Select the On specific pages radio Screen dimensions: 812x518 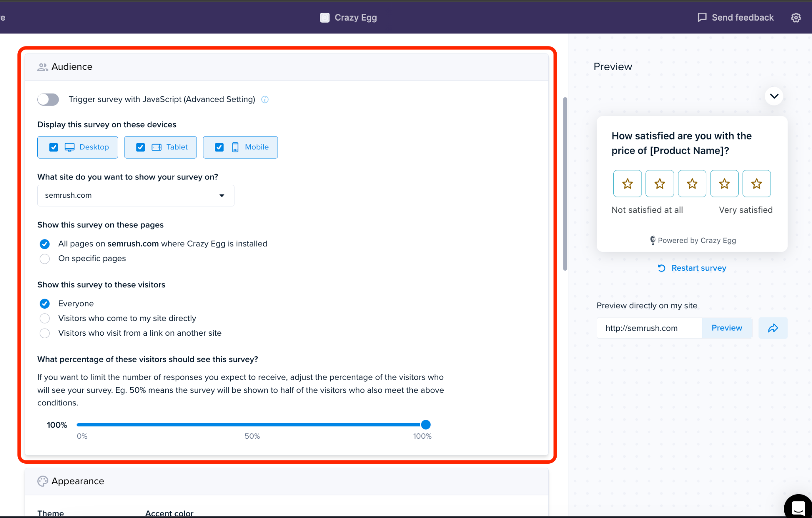pos(45,259)
